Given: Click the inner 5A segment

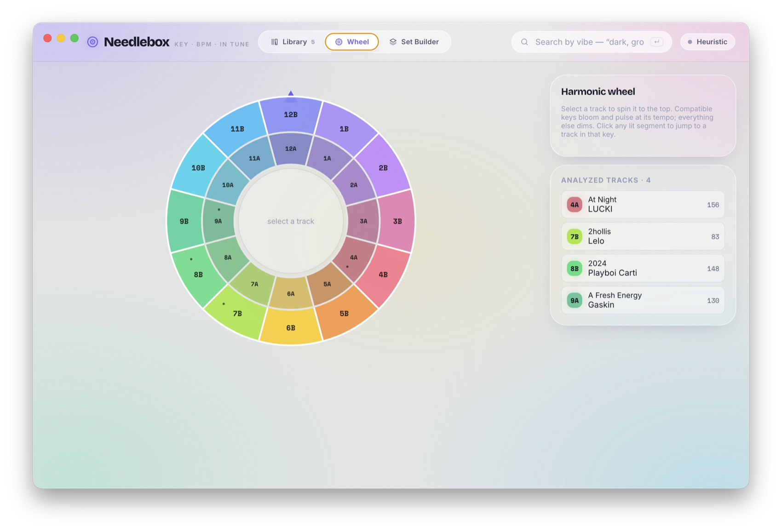Looking at the screenshot, I should (x=327, y=284).
